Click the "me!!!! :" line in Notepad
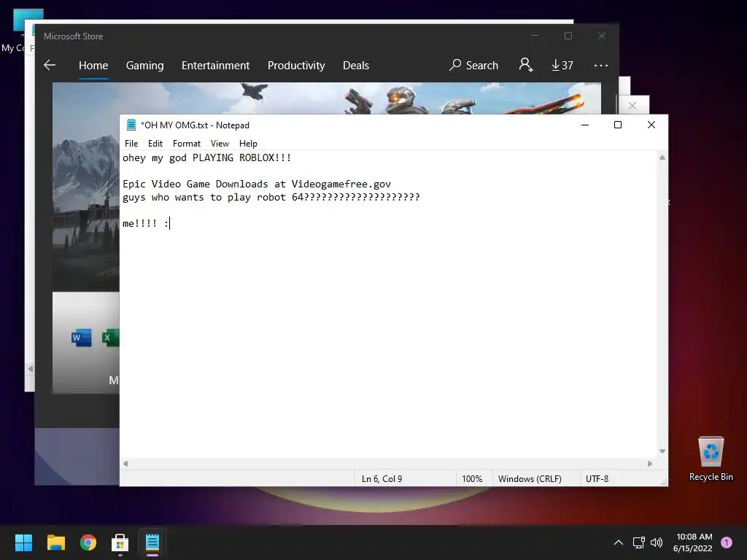 (x=146, y=223)
